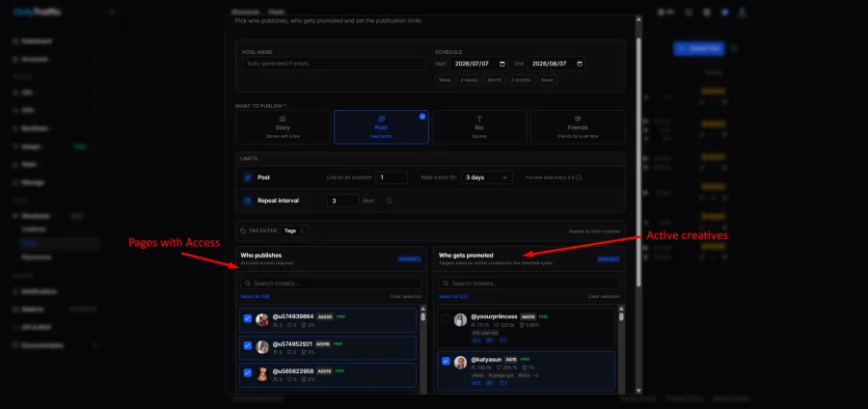Click the Post icon in the Limits section
The height and width of the screenshot is (409, 868).
point(248,177)
